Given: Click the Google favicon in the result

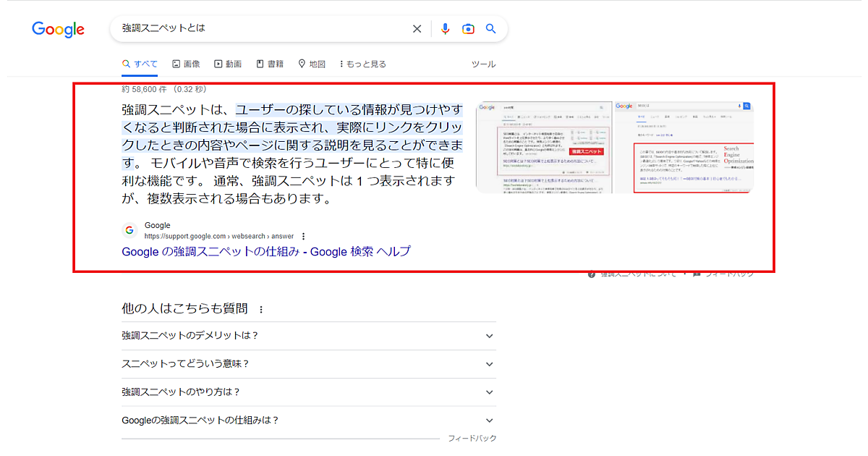Looking at the screenshot, I should [129, 230].
